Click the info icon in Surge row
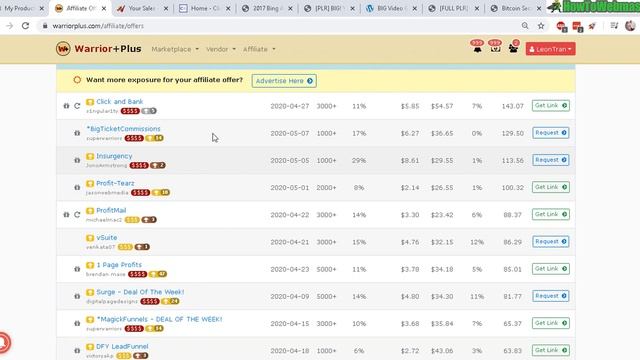The width and height of the screenshot is (640, 360). [77, 296]
